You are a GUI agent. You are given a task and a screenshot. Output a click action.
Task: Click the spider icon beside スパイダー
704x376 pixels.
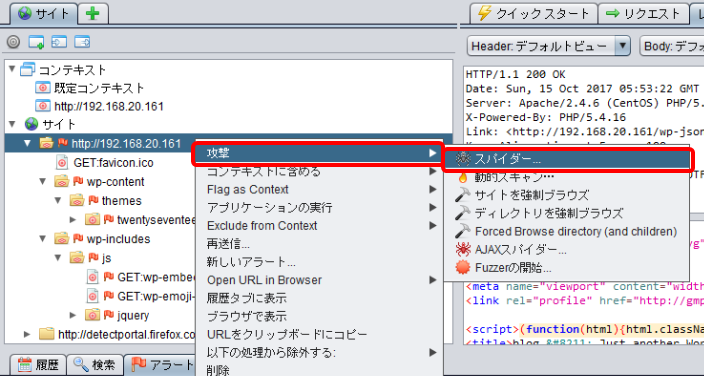(x=462, y=159)
